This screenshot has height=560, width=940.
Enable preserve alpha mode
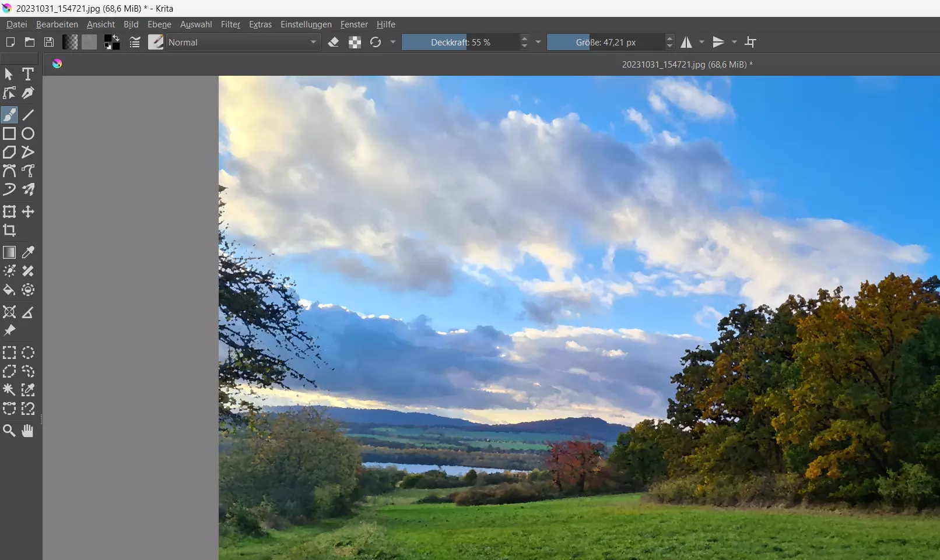click(x=355, y=42)
